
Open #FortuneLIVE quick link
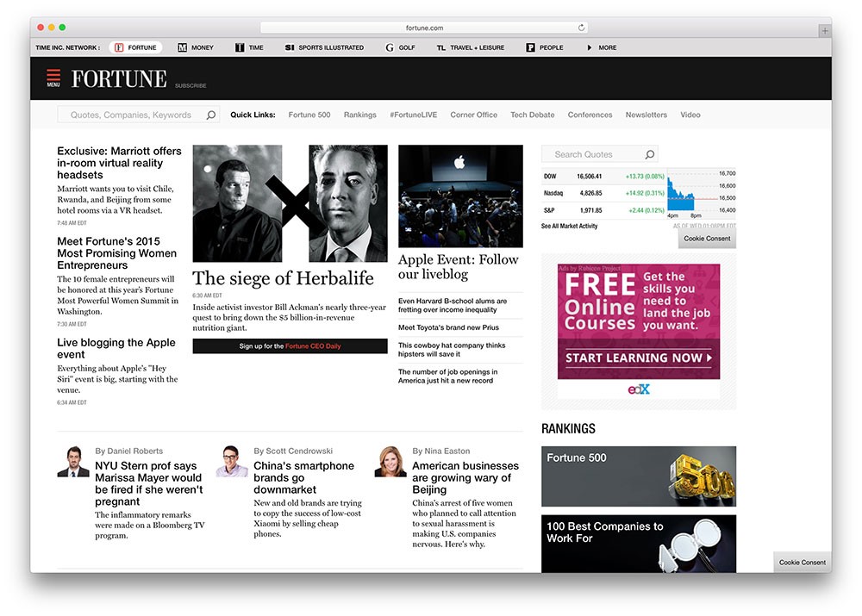click(x=414, y=115)
